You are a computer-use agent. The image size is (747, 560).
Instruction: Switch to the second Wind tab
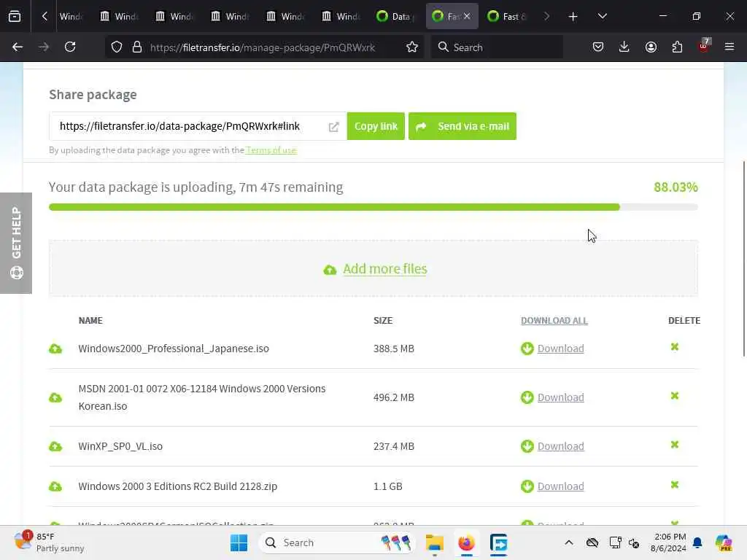119,16
